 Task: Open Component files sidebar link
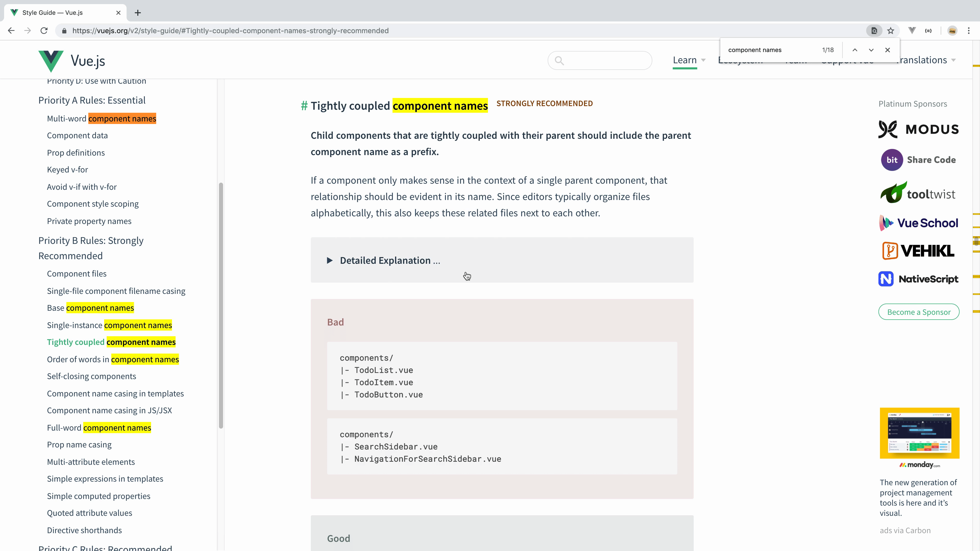pos(77,274)
